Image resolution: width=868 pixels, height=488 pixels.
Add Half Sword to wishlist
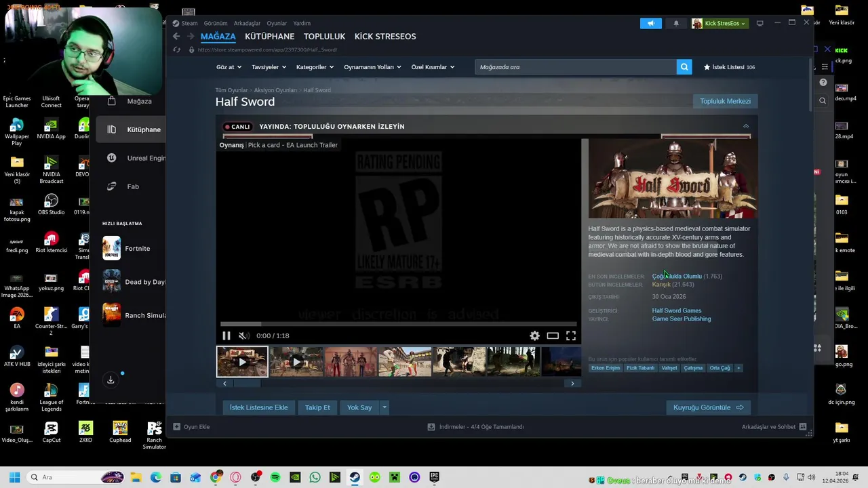coord(258,407)
